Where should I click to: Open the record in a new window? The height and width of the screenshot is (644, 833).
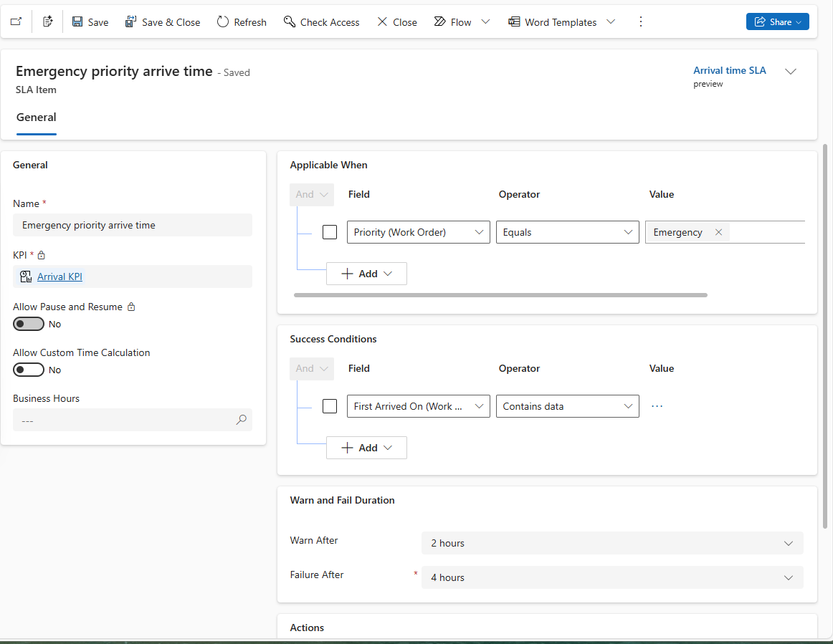(15, 21)
